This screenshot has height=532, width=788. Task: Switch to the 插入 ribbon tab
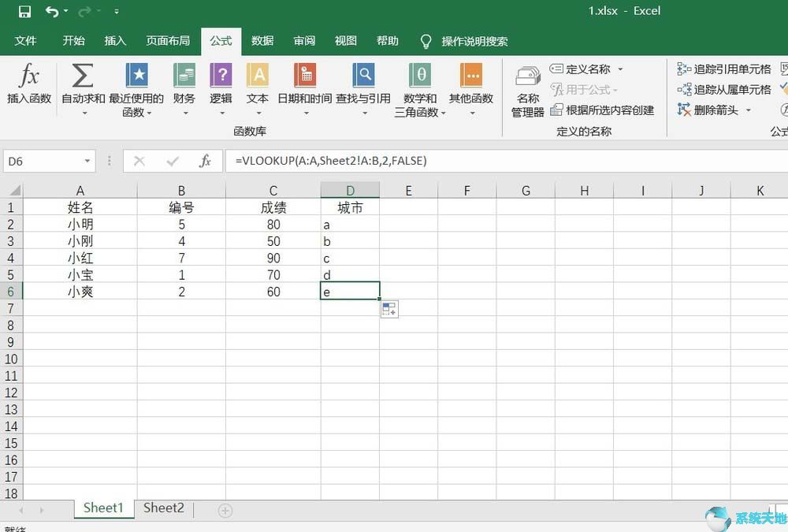coord(115,41)
